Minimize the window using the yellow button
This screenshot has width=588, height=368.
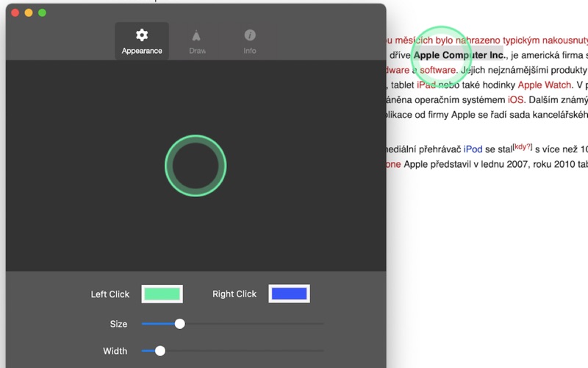(29, 13)
